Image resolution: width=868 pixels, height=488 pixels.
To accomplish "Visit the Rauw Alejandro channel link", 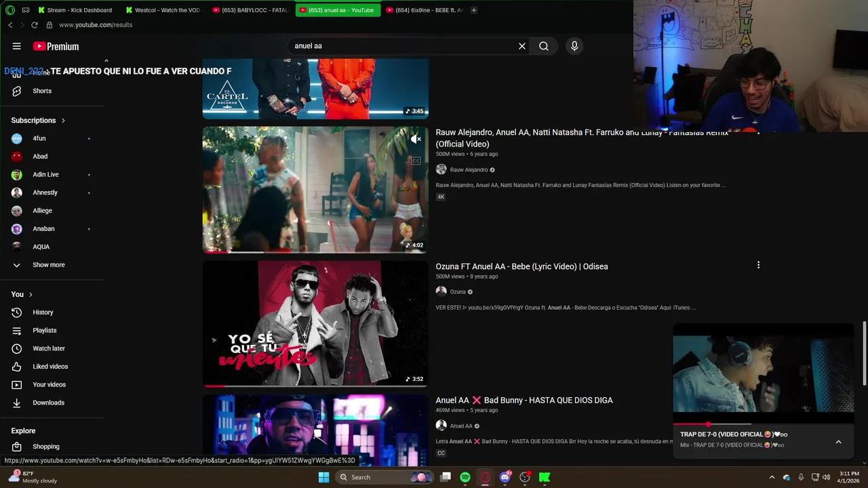I will pyautogui.click(x=469, y=169).
